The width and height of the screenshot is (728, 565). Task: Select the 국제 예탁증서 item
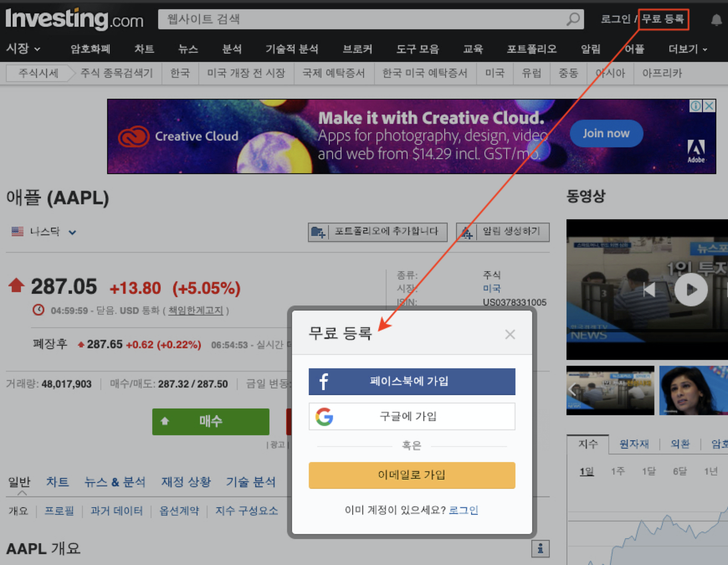[334, 73]
